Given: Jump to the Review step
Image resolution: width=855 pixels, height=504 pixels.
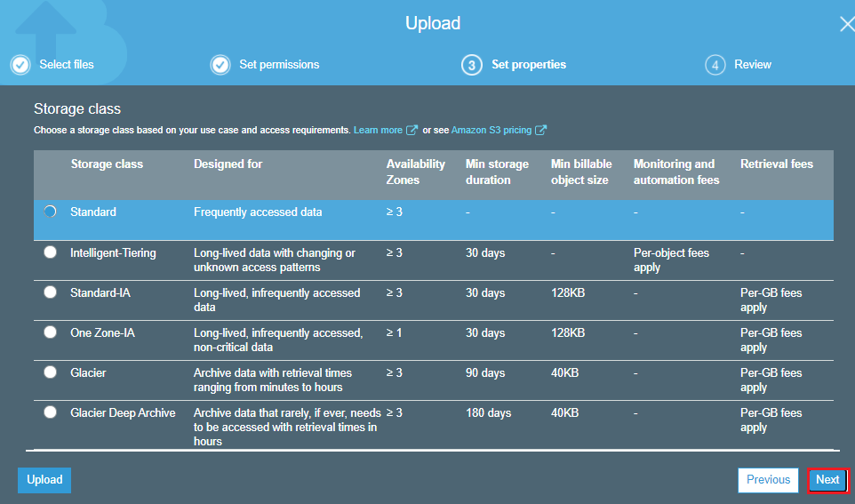Looking at the screenshot, I should click(753, 64).
